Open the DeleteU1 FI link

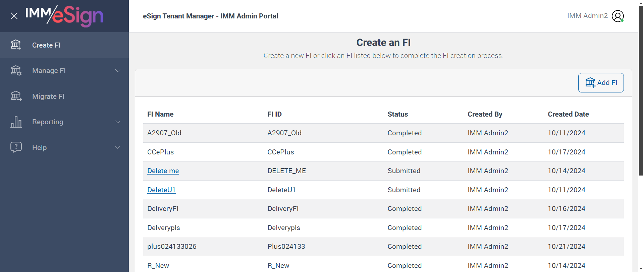point(161,190)
